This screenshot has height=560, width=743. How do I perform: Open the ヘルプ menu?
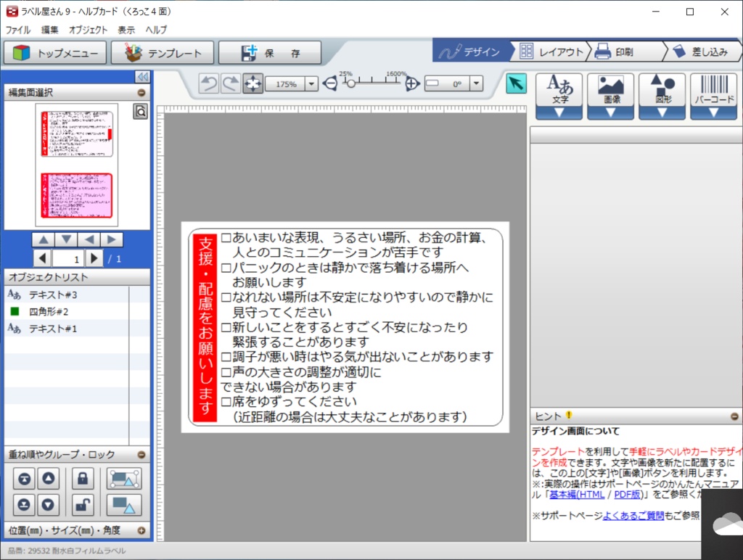(156, 30)
